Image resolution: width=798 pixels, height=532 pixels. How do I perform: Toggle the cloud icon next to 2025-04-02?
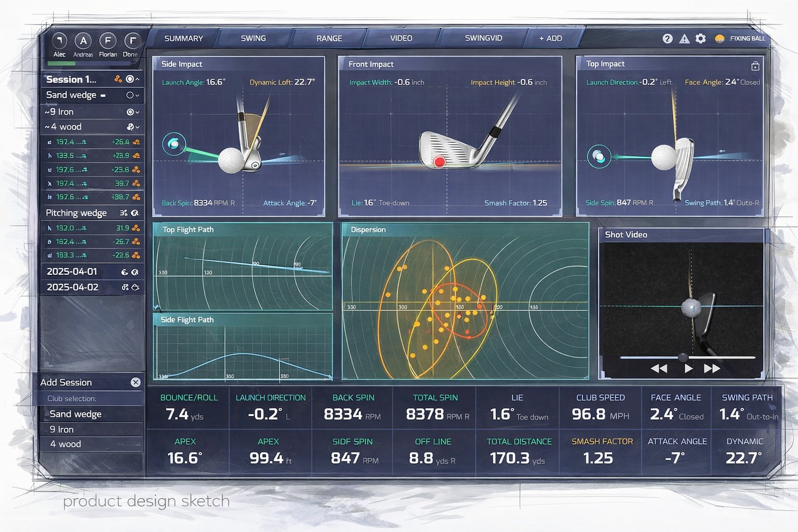click(135, 287)
